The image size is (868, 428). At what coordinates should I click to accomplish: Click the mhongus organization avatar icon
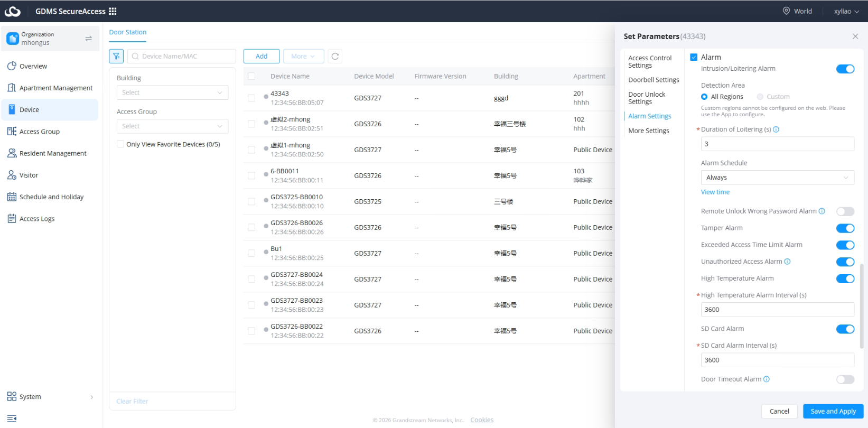pos(13,39)
